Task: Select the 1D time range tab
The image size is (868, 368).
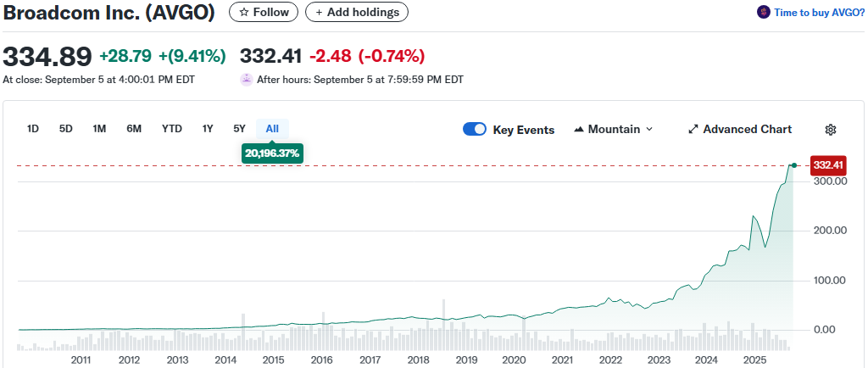Action: (33, 129)
